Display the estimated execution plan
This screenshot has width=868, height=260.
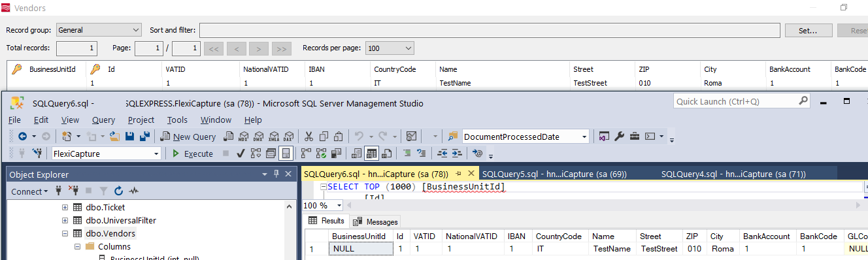pos(256,154)
